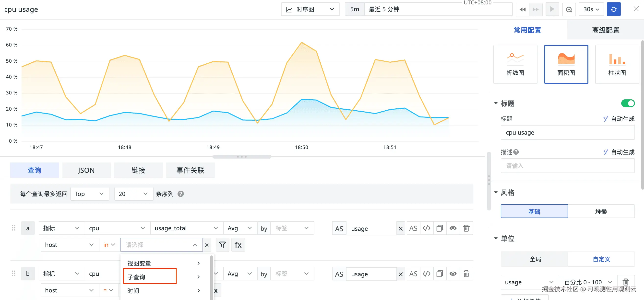Select the 折线图 chart style
Image resolution: width=644 pixels, height=300 pixels.
coord(515,64)
